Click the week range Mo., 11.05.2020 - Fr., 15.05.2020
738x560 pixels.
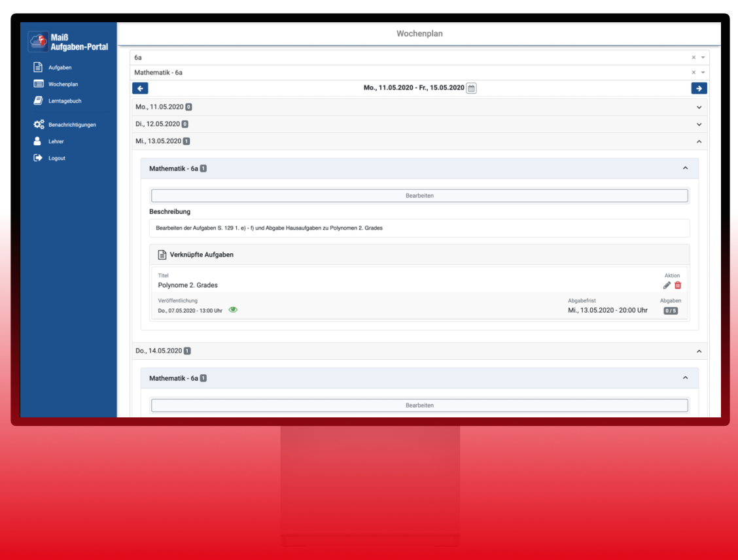coord(413,88)
